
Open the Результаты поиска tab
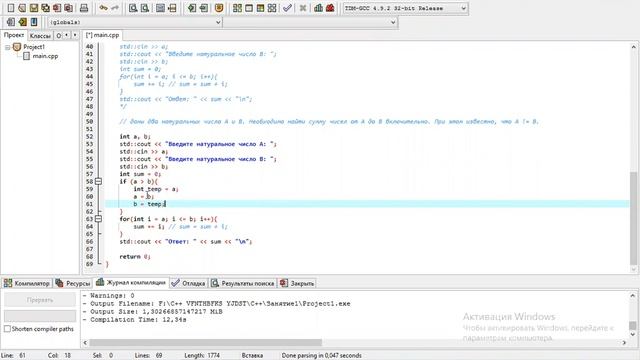tap(243, 283)
